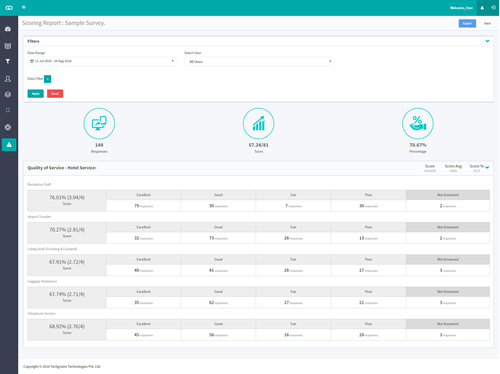Add a Data Filter with plus button

pyautogui.click(x=48, y=79)
